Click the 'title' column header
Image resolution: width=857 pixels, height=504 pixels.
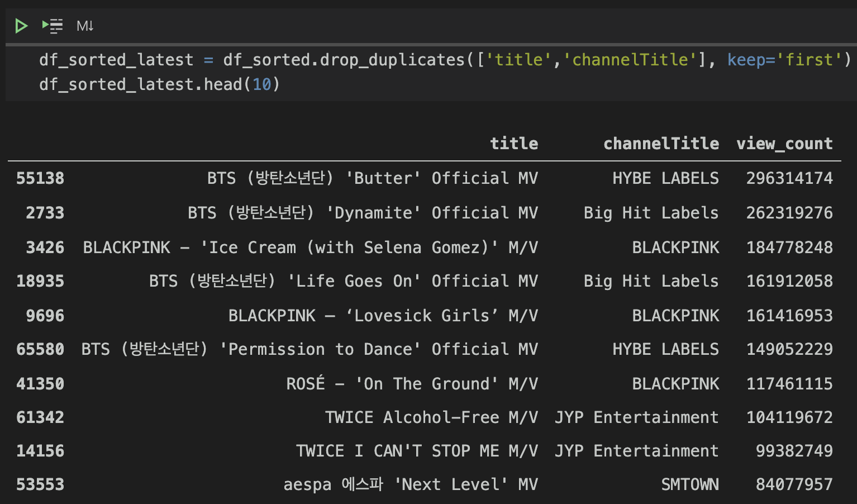(x=514, y=144)
